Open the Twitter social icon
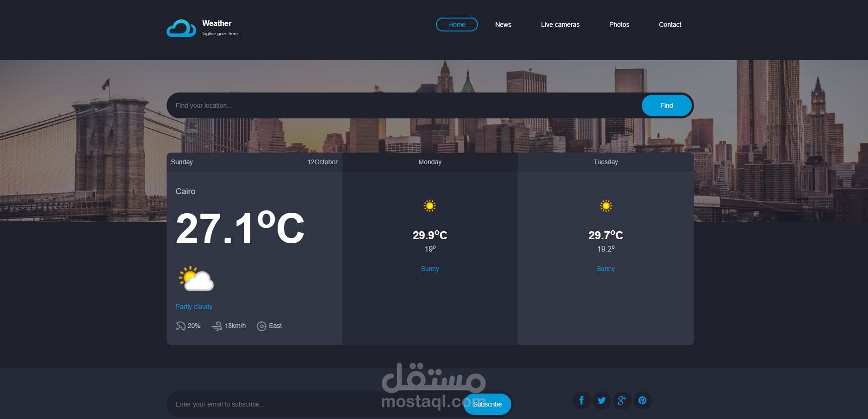Image resolution: width=868 pixels, height=419 pixels. (601, 401)
